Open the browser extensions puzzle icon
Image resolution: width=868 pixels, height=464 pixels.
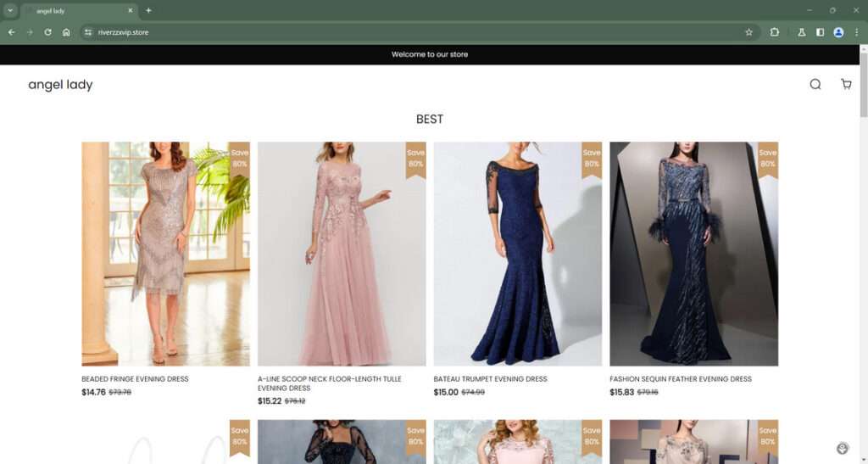(x=775, y=32)
